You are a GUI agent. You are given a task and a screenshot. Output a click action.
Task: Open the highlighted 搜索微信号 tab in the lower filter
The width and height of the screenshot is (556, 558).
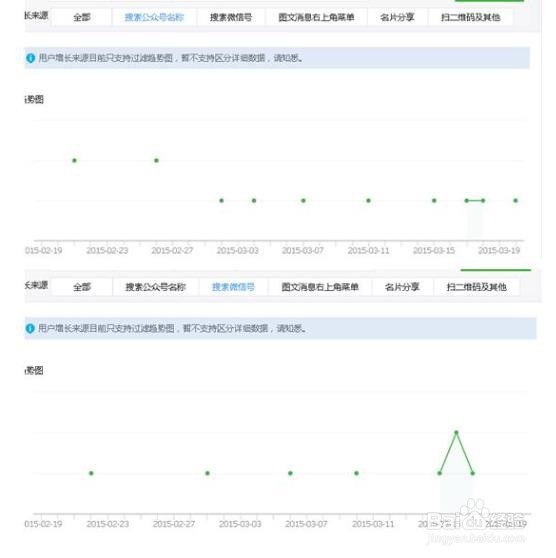coord(234,287)
